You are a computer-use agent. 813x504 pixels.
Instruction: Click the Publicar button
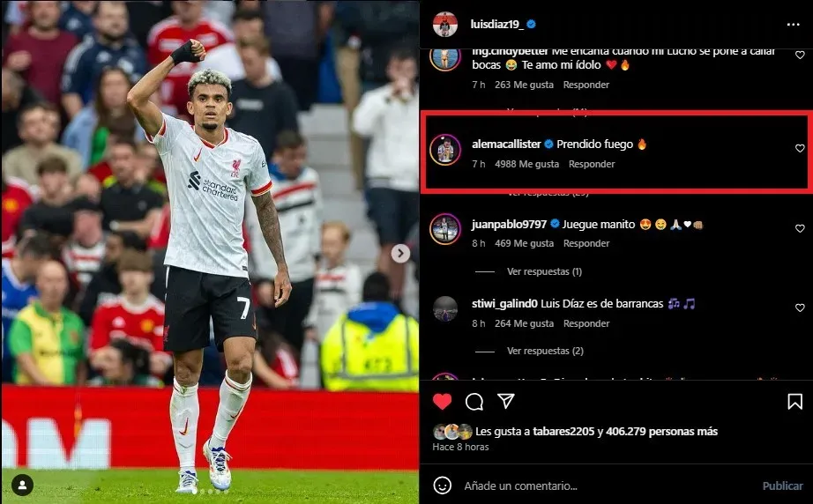782,485
